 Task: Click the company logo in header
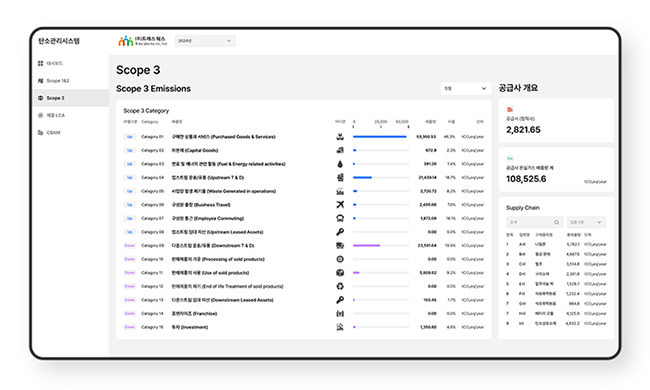pos(142,41)
